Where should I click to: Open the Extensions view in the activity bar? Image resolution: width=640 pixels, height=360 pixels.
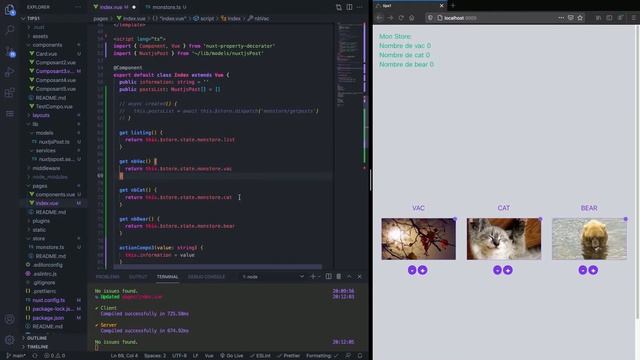9,93
